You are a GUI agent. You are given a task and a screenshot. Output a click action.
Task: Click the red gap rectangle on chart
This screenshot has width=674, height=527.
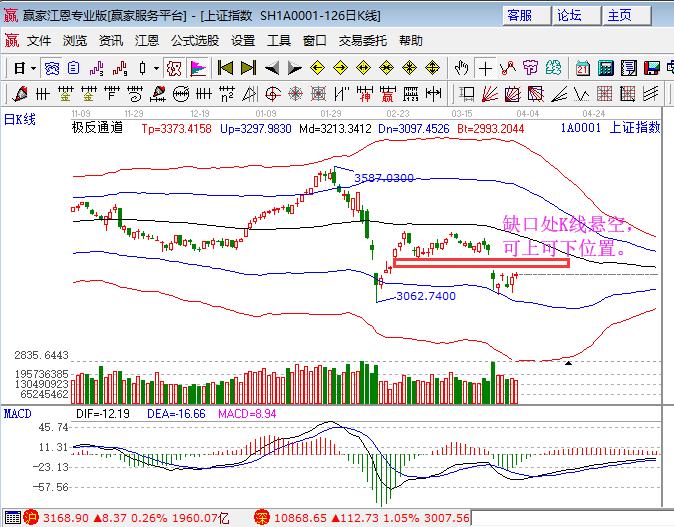coord(481,263)
